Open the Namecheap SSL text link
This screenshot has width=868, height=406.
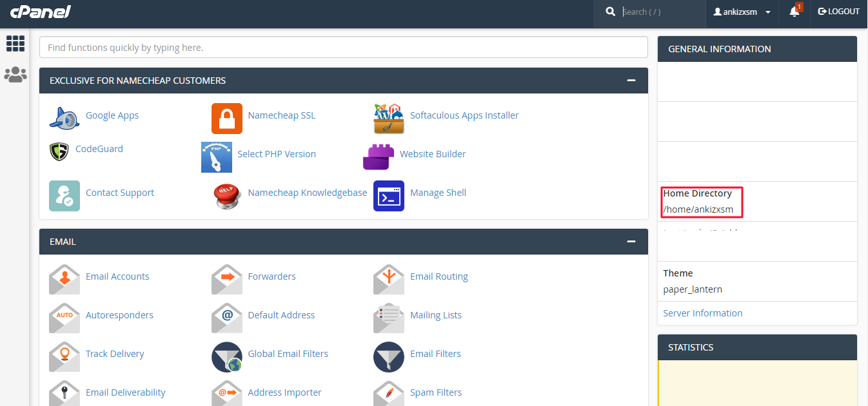tap(282, 115)
